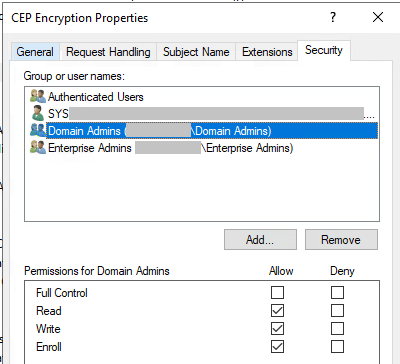Screen dimensions: 400x364
Task: Uncheck Allow for Enroll permission
Action: pos(277,347)
